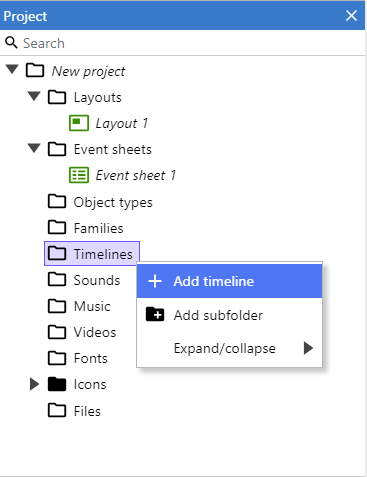Click the Layout 1 green layout icon
Viewport: 367px width, 477px height.
79,123
